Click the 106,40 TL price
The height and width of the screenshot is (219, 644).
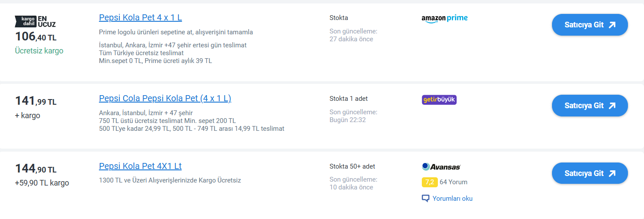click(36, 36)
